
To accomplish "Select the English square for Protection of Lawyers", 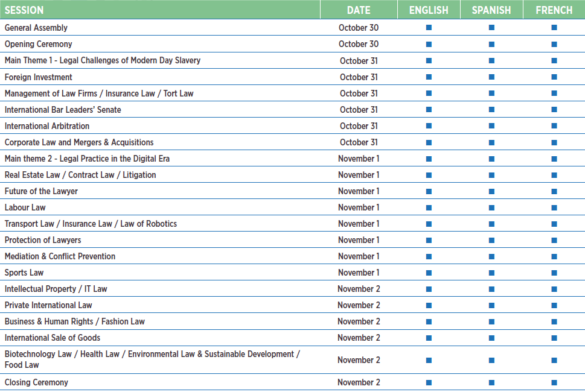I will (x=429, y=240).
